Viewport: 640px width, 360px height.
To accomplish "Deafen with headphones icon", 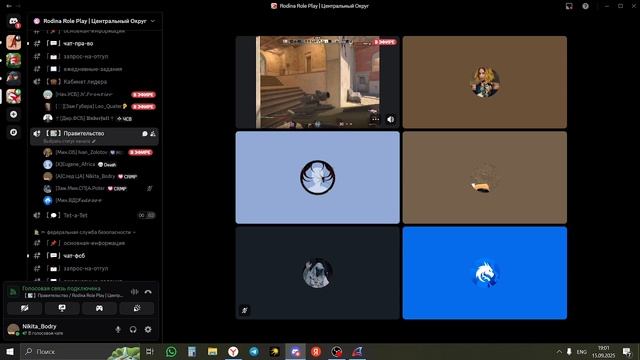I will tap(133, 329).
